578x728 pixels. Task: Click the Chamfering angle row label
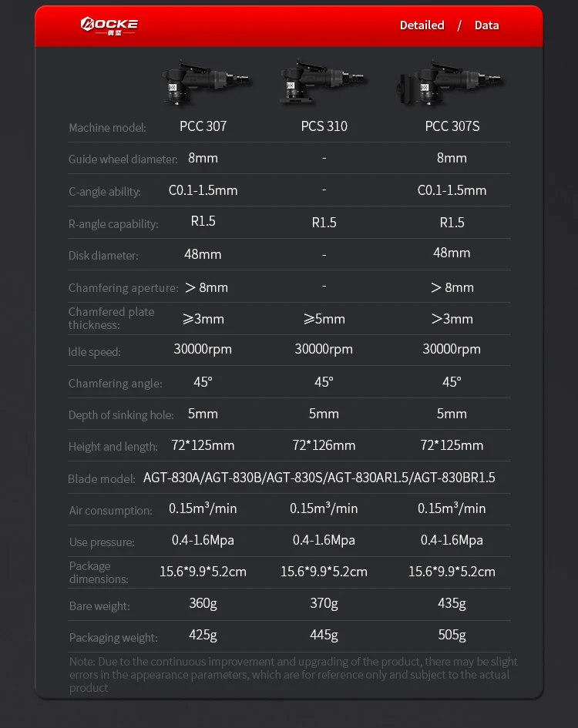(116, 384)
